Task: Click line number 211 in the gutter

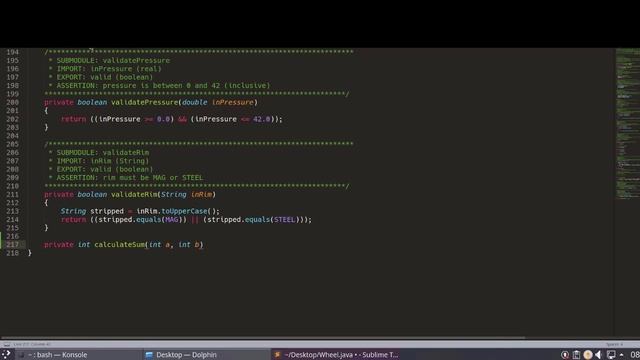Action: [13, 194]
